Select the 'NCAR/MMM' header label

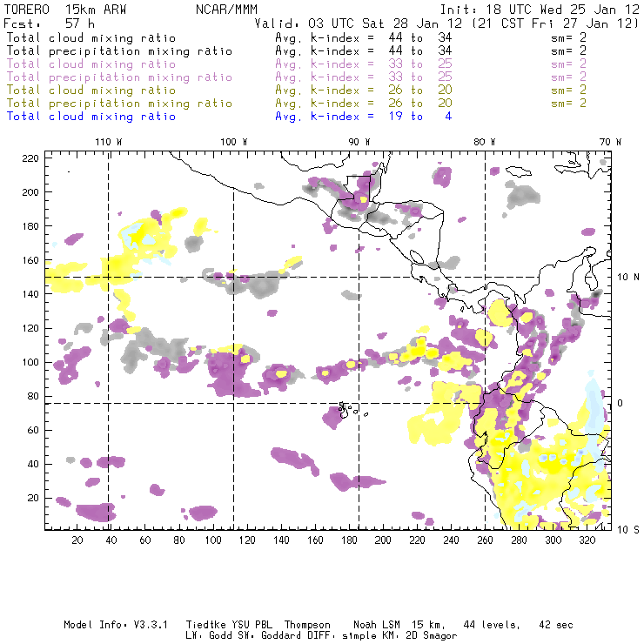pos(226,10)
